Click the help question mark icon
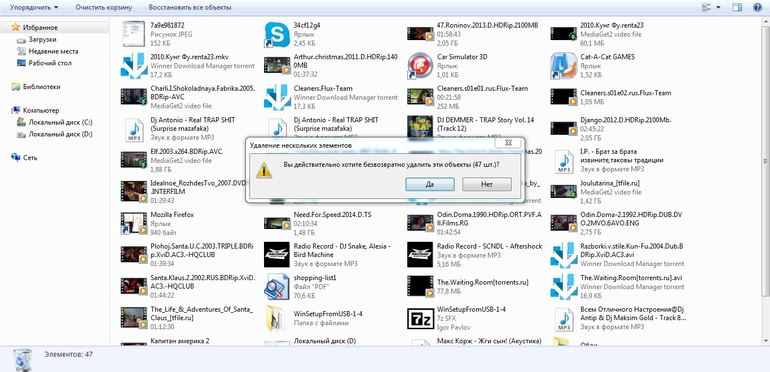 tap(757, 7)
